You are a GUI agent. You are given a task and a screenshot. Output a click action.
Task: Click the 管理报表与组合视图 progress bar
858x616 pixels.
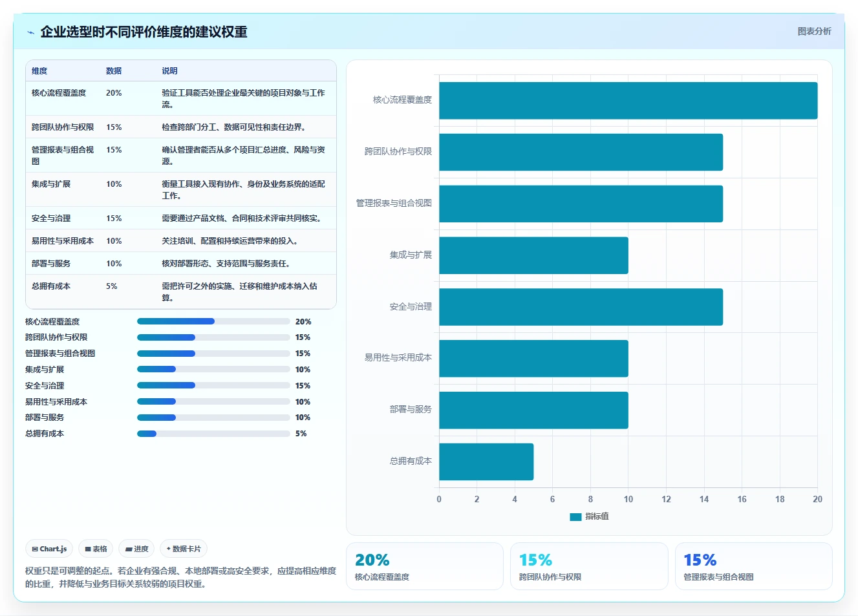213,354
